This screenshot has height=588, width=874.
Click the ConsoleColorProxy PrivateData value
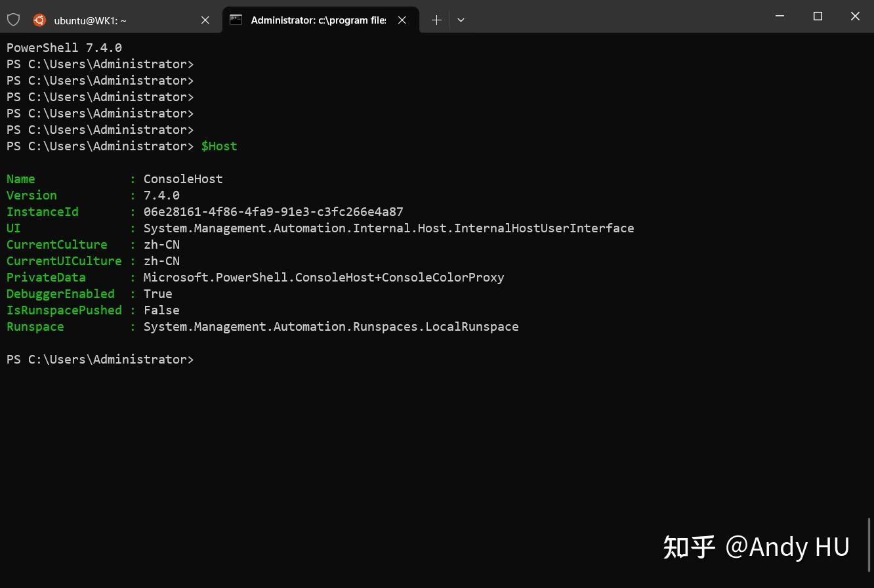pyautogui.click(x=324, y=277)
